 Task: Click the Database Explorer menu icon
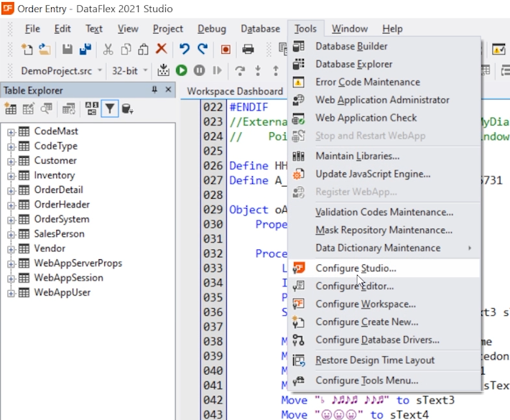point(300,64)
